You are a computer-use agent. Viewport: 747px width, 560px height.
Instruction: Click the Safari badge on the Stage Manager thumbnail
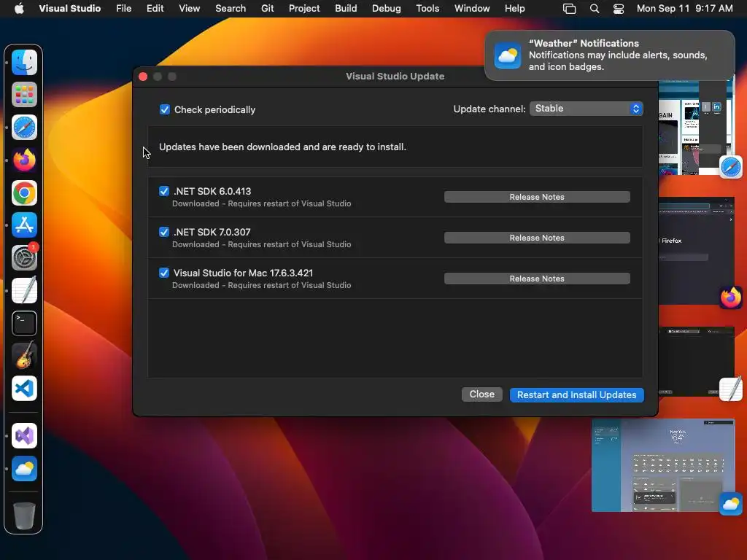tap(730, 167)
